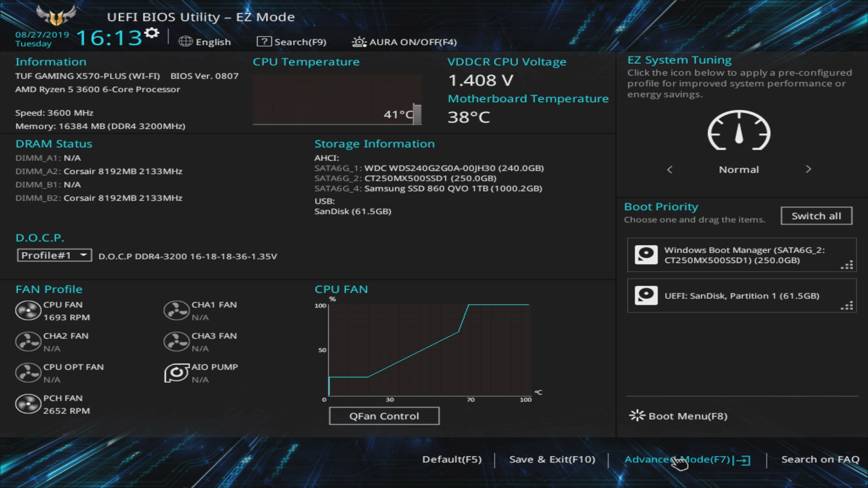Open Search(F9)
Image resolution: width=868 pixels, height=488 pixels.
(x=292, y=42)
